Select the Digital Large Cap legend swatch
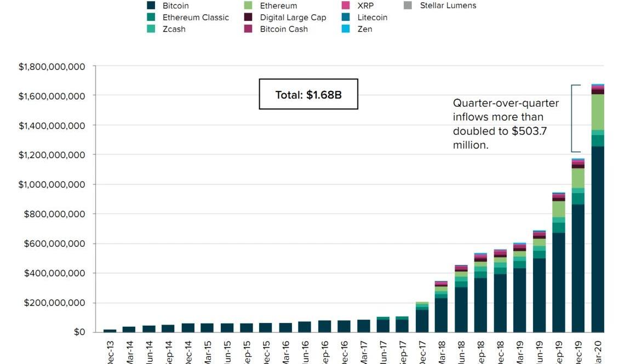This screenshot has width=636, height=364. 249,18
